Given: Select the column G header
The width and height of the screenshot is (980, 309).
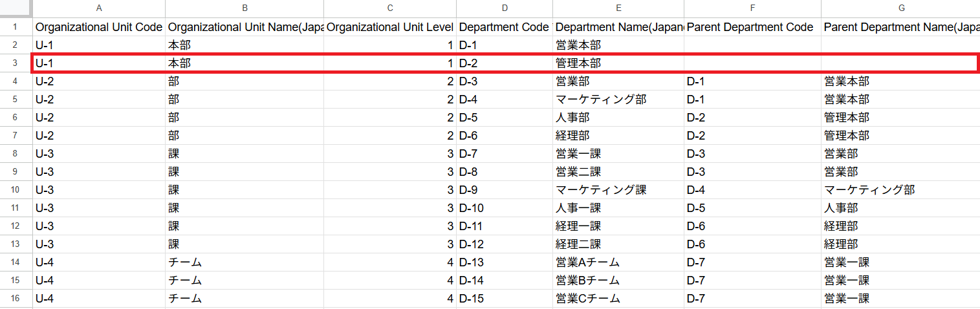Looking at the screenshot, I should [900, 8].
